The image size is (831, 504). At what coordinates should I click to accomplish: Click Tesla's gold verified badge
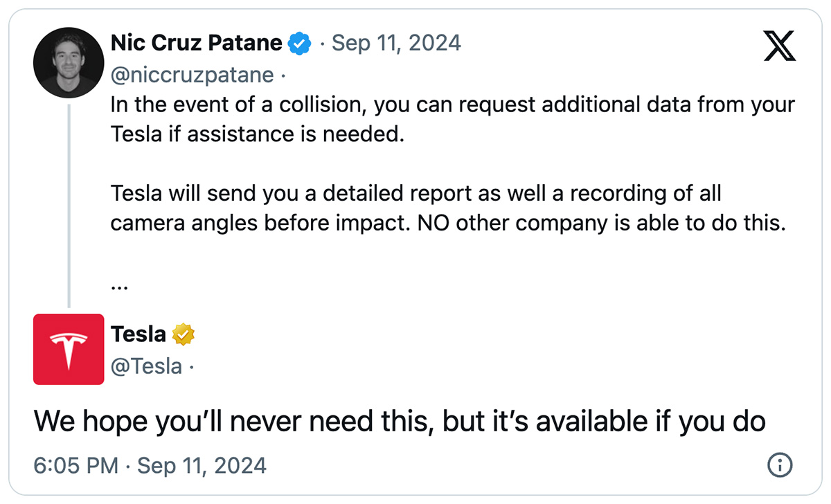[x=184, y=334]
